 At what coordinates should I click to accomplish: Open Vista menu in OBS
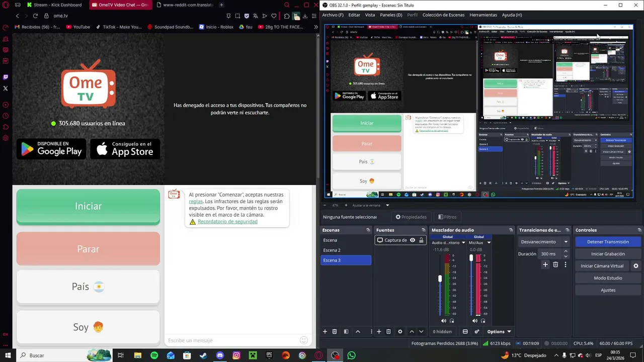[x=370, y=15]
